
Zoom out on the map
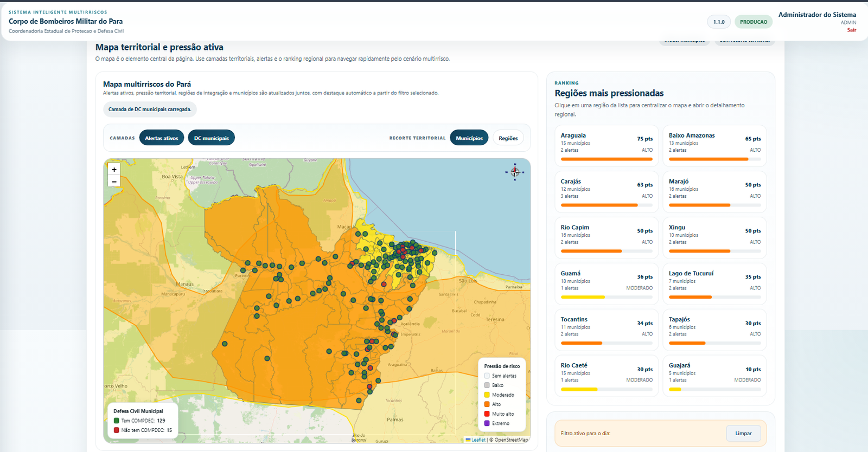tap(114, 182)
